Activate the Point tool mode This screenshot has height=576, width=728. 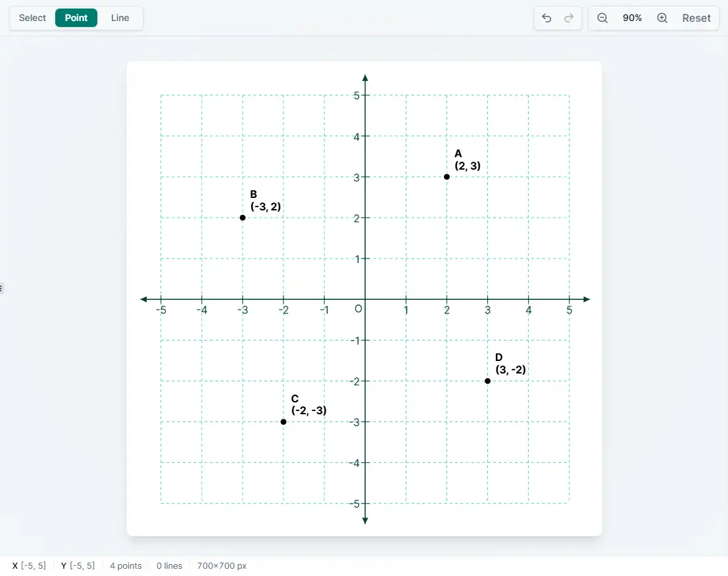(x=76, y=18)
